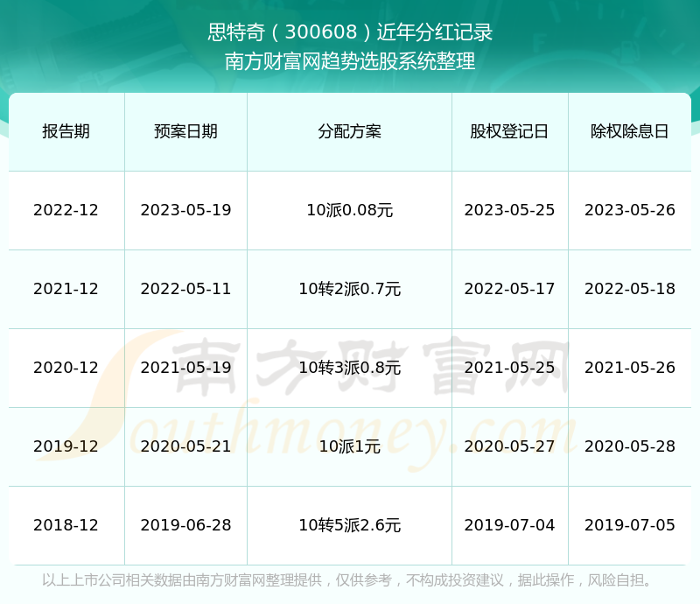This screenshot has height=604, width=700.
Task: Select the 分配方案 column header
Action: pyautogui.click(x=349, y=131)
